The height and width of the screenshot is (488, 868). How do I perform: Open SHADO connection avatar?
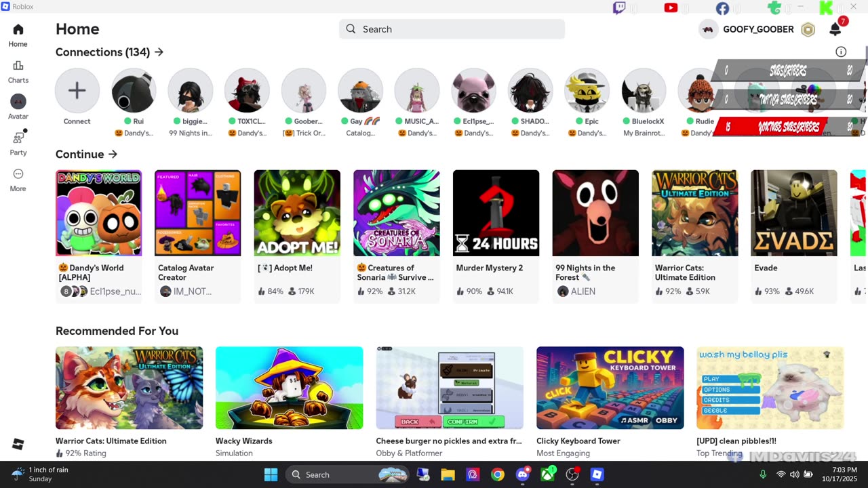click(x=530, y=90)
